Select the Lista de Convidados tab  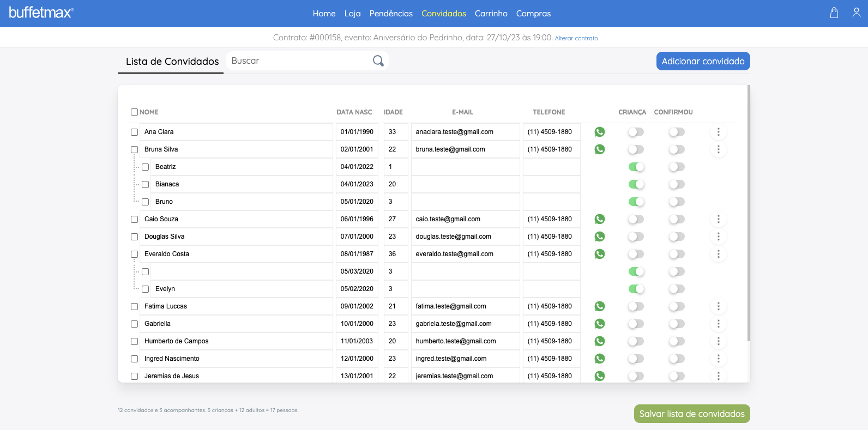click(x=171, y=62)
